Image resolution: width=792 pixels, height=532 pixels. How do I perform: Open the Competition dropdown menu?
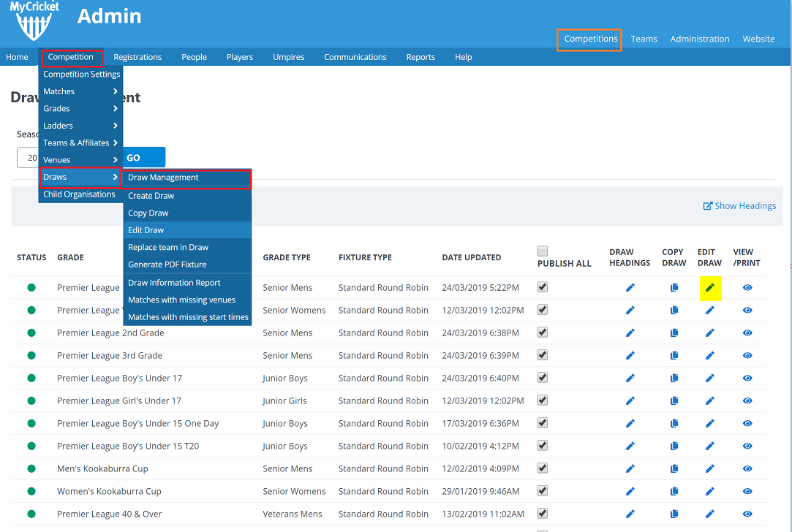point(71,57)
